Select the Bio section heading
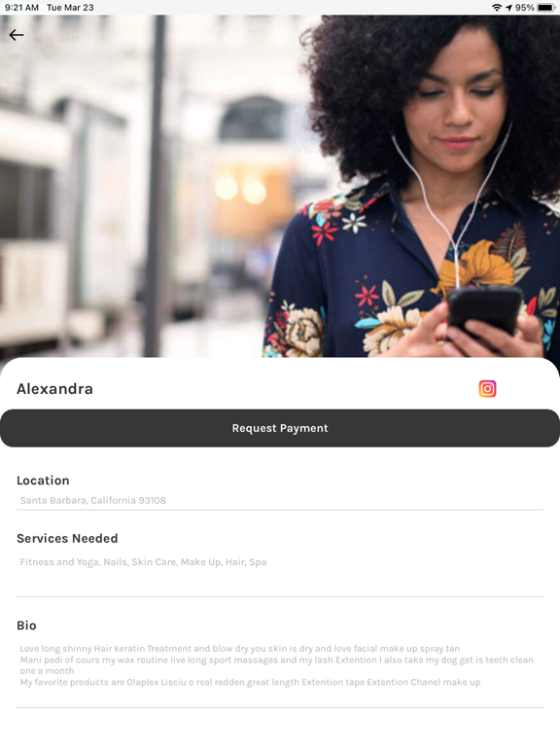This screenshot has width=560, height=747. (26, 625)
